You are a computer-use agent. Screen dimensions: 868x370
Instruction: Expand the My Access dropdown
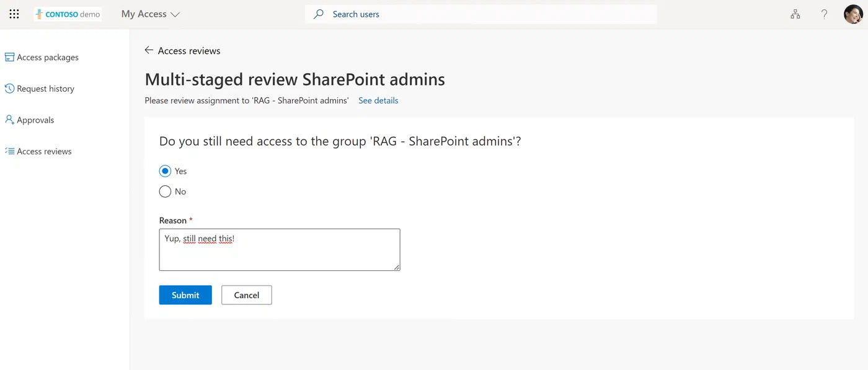[151, 14]
